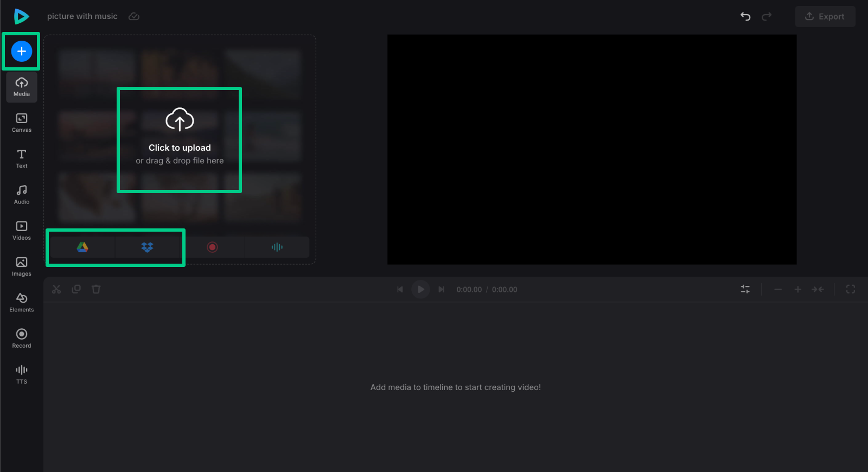Start recording from upload panel red button
Image resolution: width=868 pixels, height=472 pixels.
[212, 247]
